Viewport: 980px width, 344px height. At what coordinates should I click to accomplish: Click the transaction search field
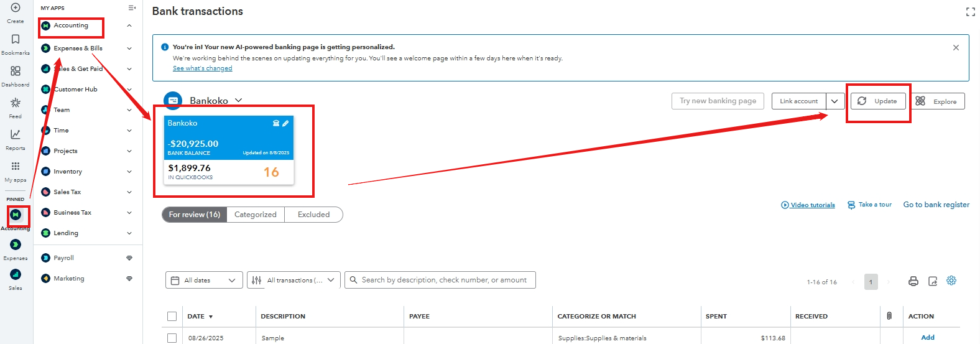[440, 280]
